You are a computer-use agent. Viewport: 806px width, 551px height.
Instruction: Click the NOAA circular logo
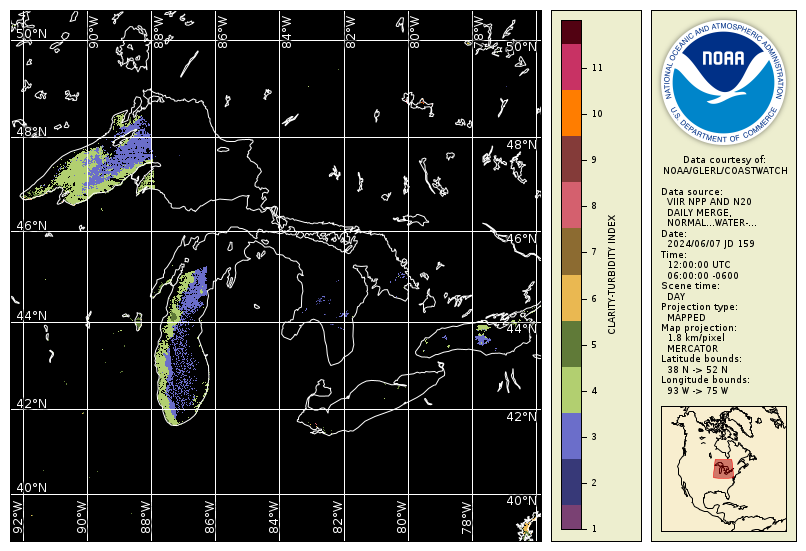tap(724, 81)
